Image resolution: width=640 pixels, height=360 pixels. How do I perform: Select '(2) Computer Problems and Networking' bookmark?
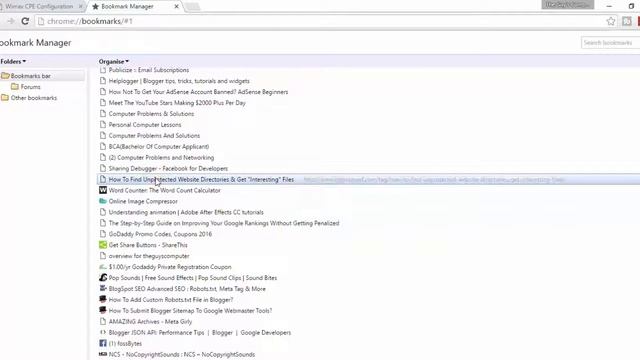(x=161, y=158)
